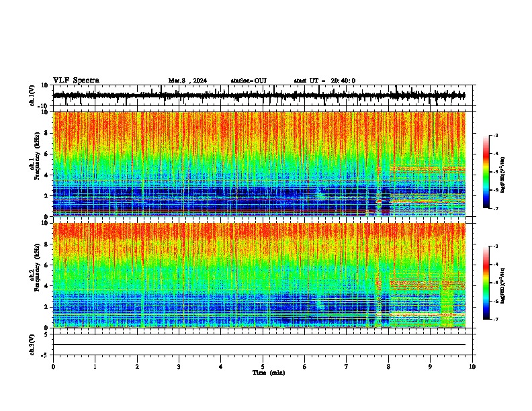Click the "ch.3(V)" axis label
The image size is (532, 411).
[32, 345]
